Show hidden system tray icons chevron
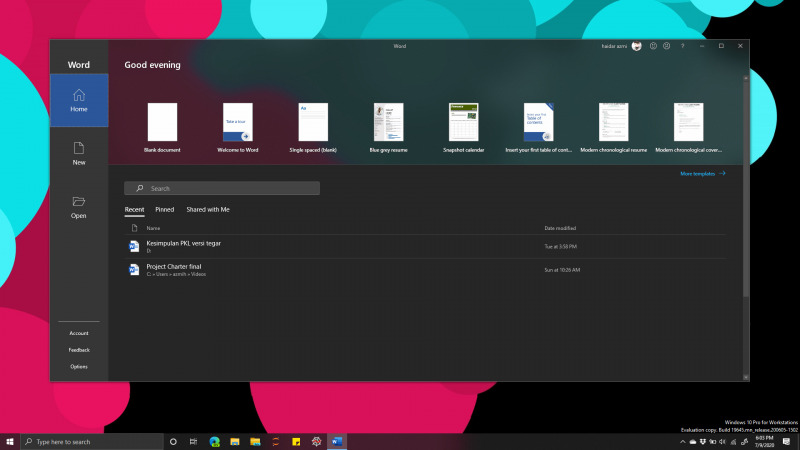Image resolution: width=800 pixels, height=450 pixels. click(683, 442)
